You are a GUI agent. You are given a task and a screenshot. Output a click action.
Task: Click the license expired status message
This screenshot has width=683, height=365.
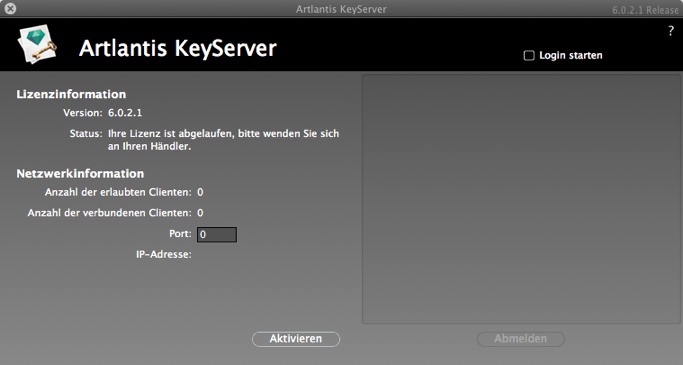[x=223, y=140]
